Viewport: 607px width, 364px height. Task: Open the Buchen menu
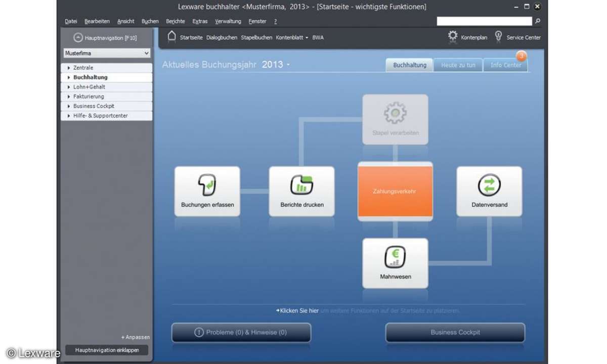[150, 21]
